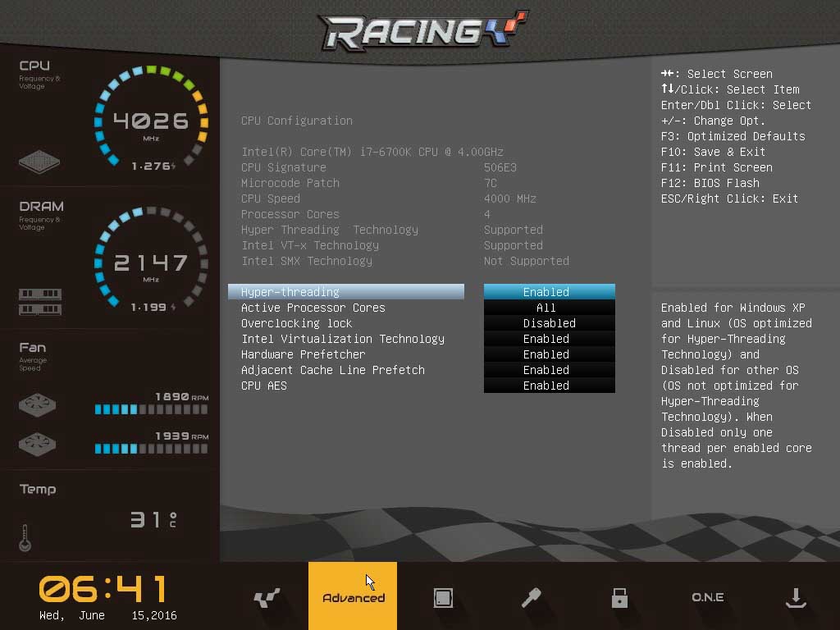Image resolution: width=840 pixels, height=630 pixels.
Task: Click the 06:41 clock display
Action: click(x=103, y=589)
